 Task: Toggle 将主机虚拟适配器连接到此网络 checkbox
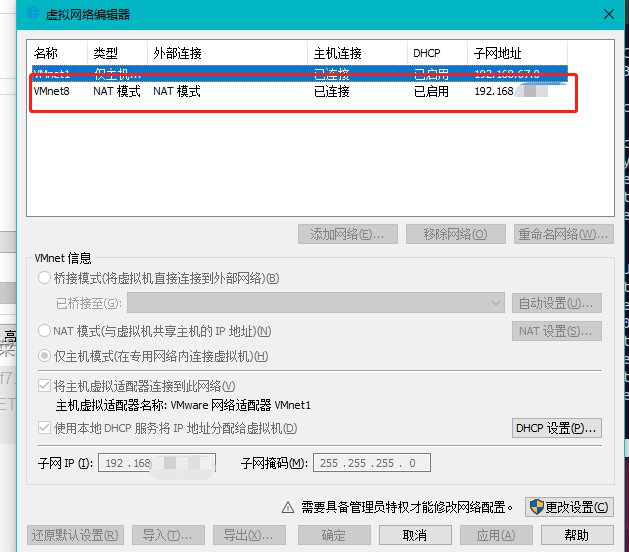click(x=44, y=386)
